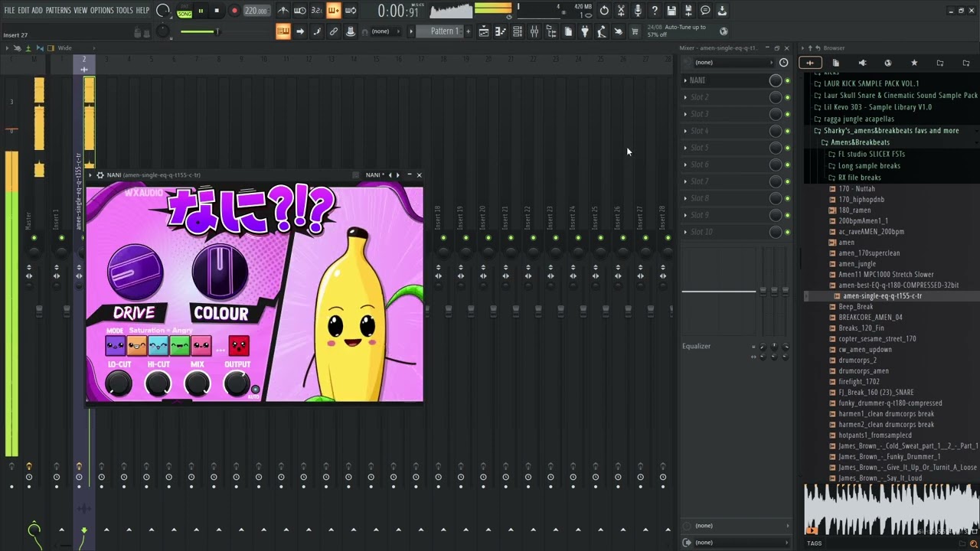Image resolution: width=980 pixels, height=551 pixels.
Task: Toggle AUTO switch on NANI plugin
Action: (x=255, y=390)
